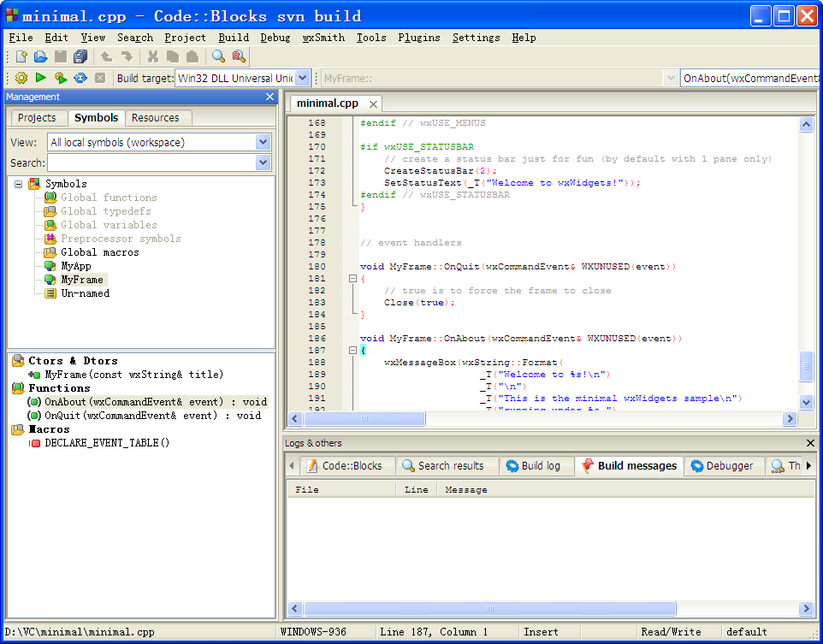Viewport: 823px width, 644px height.
Task: Collapse the Symbols tree root
Action: coord(18,184)
